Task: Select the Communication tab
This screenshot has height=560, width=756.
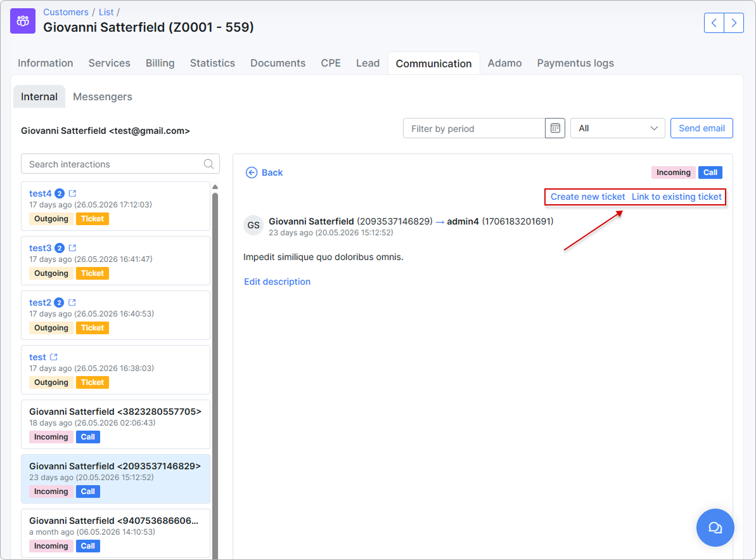Action: [x=433, y=63]
